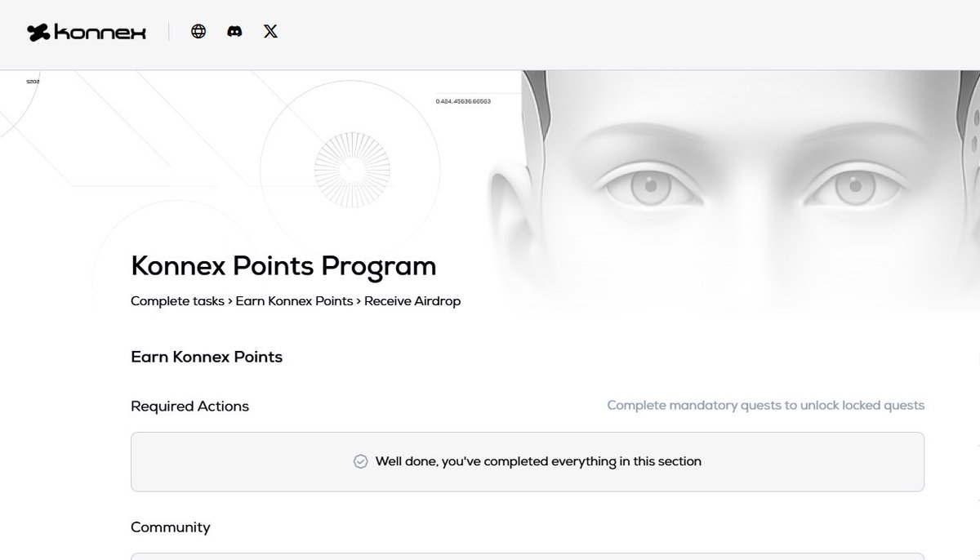Viewport: 980px width, 560px height.
Task: Select the Konnex Points Program heading
Action: click(x=283, y=266)
